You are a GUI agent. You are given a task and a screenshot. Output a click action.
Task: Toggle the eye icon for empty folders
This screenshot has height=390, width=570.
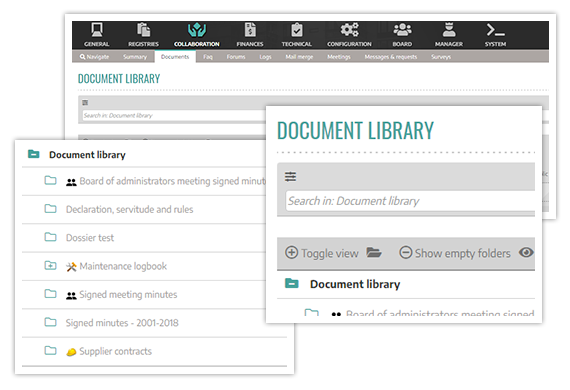tap(526, 252)
